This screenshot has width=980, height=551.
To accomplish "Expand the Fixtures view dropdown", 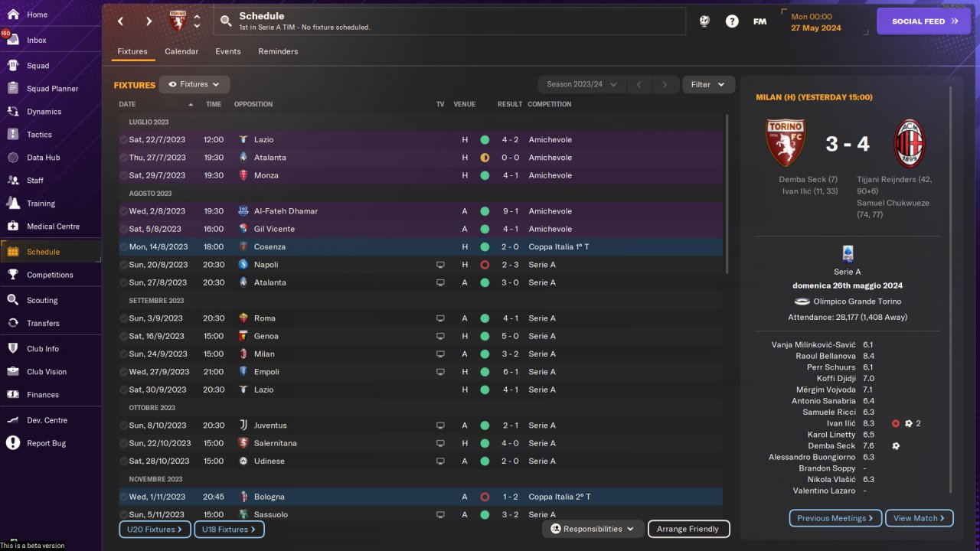I will pos(194,84).
